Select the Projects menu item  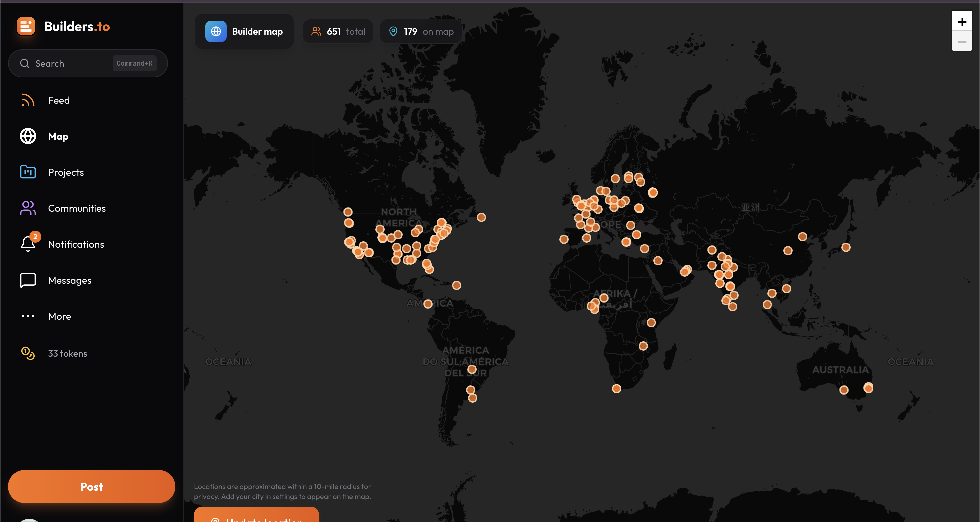pos(66,172)
